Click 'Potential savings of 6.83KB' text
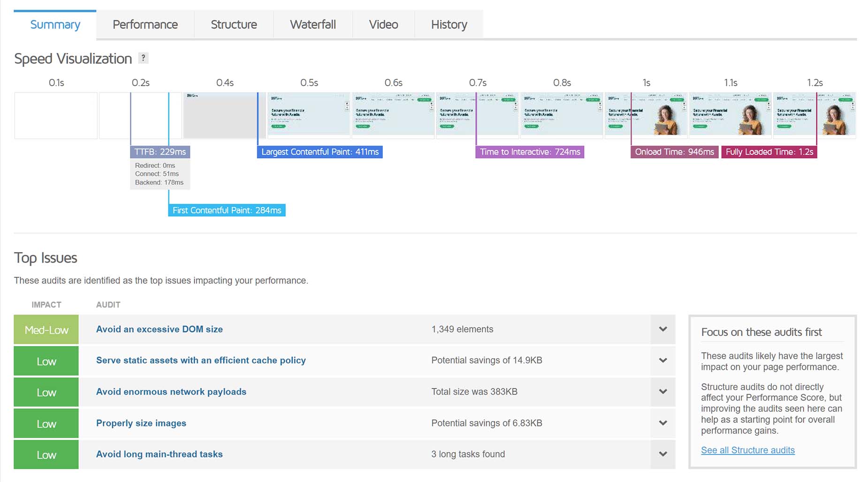The image size is (868, 482). click(487, 423)
